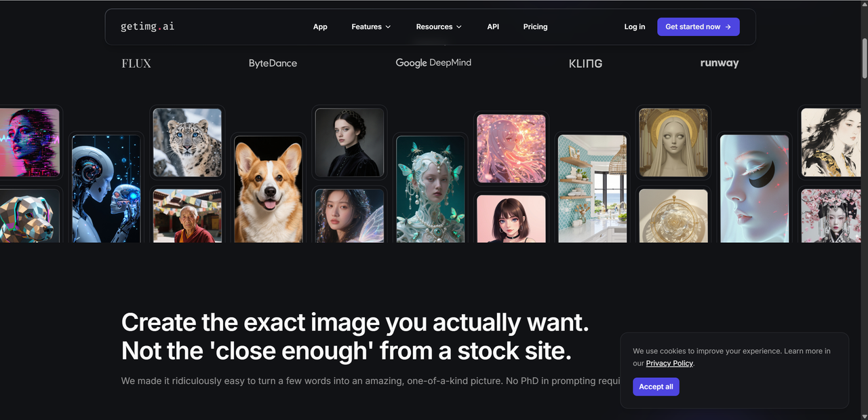The height and width of the screenshot is (420, 868).
Task: Select the snow leopard image
Action: (187, 142)
